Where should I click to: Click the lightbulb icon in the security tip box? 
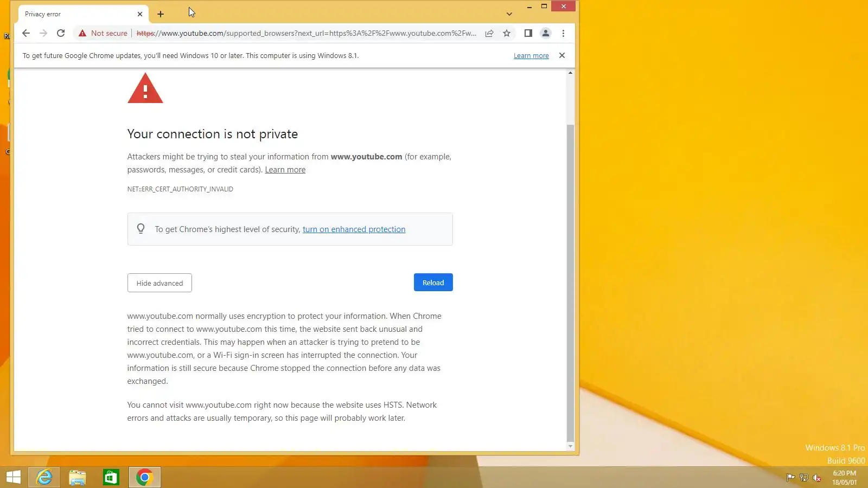(x=141, y=229)
